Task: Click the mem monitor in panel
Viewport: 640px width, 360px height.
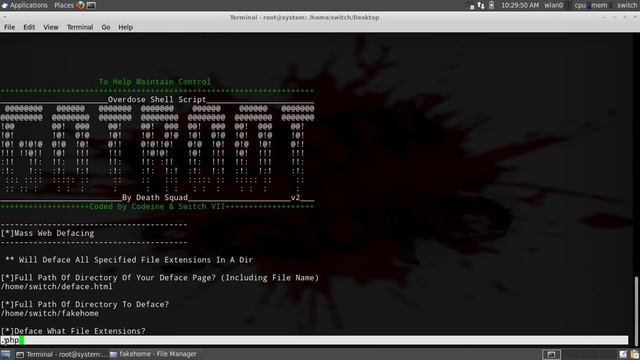Action: click(599, 5)
